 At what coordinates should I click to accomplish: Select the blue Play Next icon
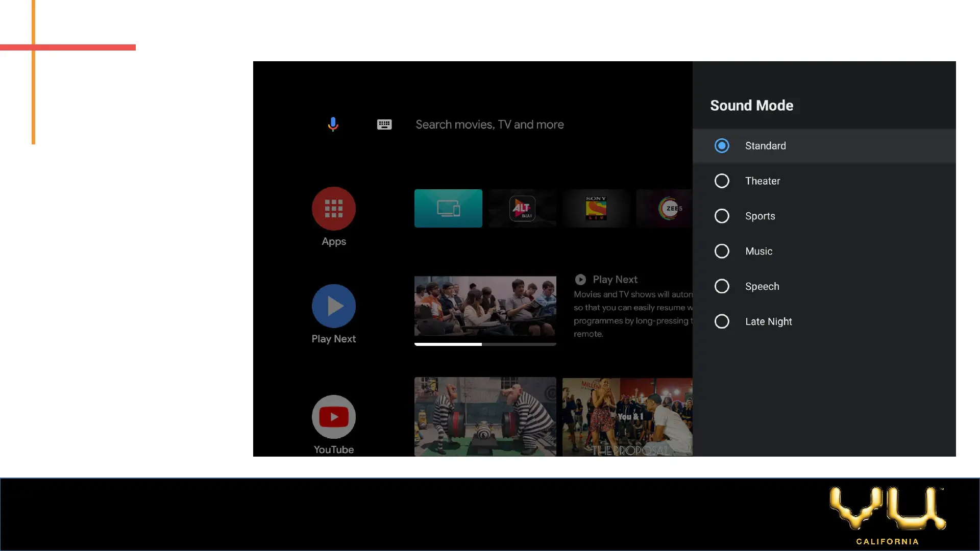pyautogui.click(x=334, y=306)
